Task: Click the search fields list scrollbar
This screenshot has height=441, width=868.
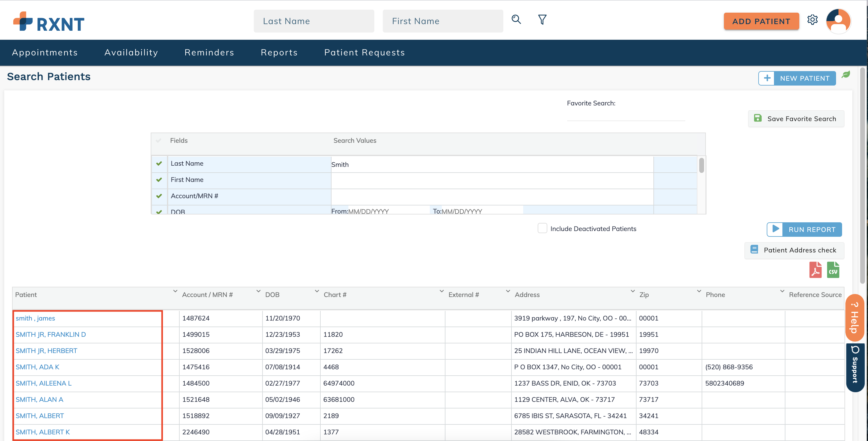Action: coord(701,165)
